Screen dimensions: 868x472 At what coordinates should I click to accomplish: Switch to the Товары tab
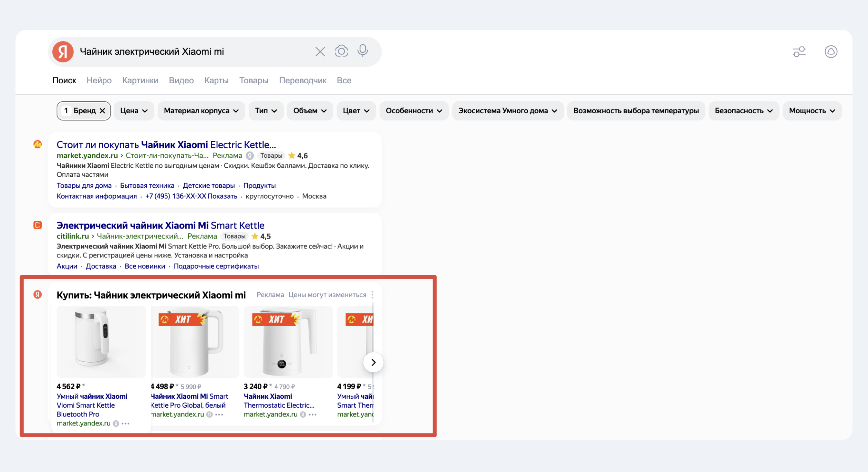pyautogui.click(x=254, y=80)
